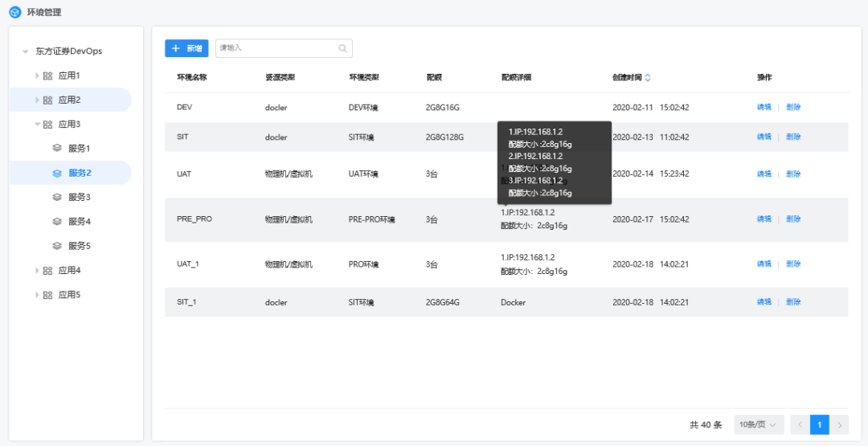Screen dimensions: 868x446
Task: Go to next page arrow
Action: tap(840, 424)
